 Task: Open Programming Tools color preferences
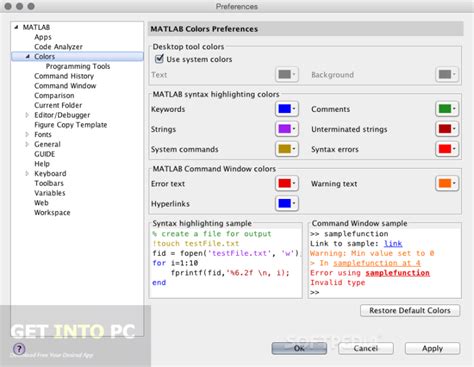pyautogui.click(x=78, y=66)
